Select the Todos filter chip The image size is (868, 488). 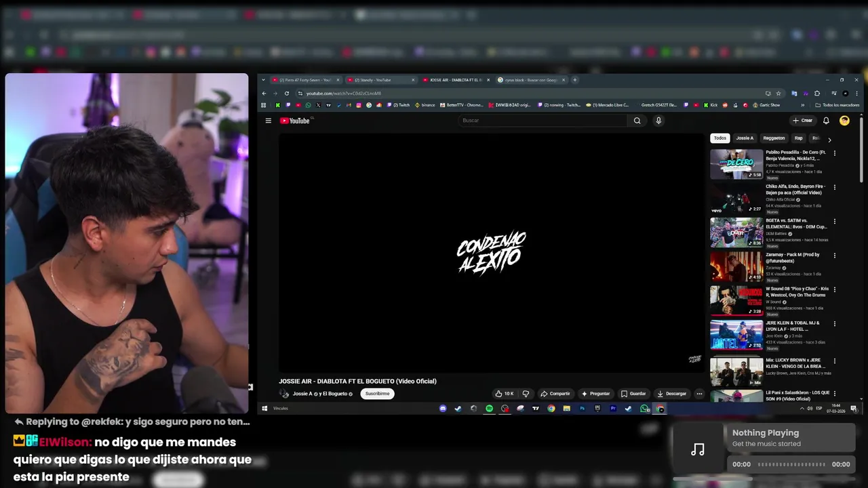(x=719, y=138)
